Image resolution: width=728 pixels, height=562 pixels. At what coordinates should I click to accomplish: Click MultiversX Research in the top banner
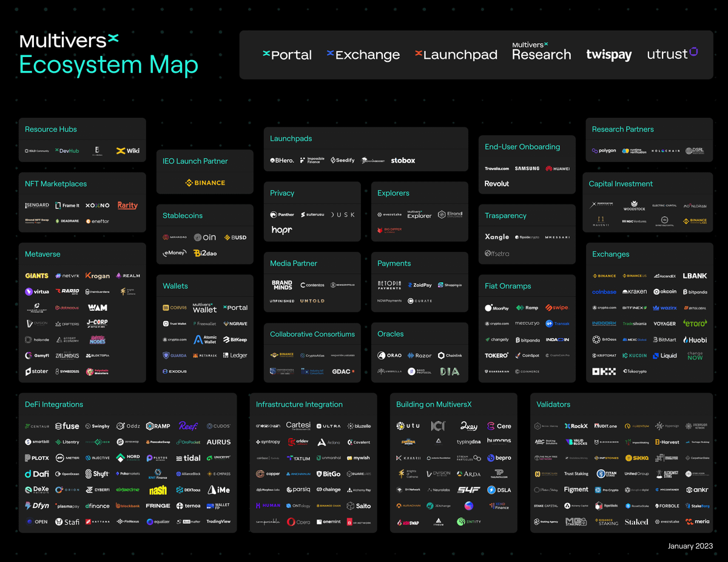pos(541,52)
